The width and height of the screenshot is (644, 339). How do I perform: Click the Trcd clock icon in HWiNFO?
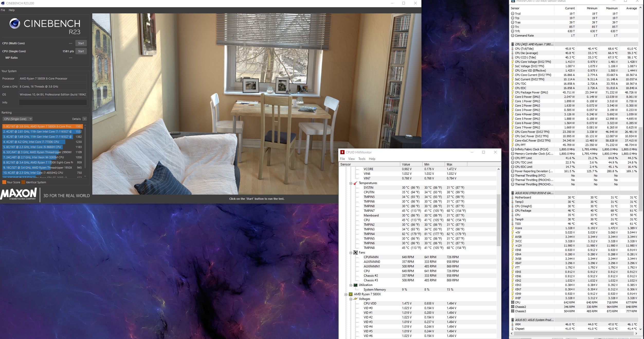(513, 14)
